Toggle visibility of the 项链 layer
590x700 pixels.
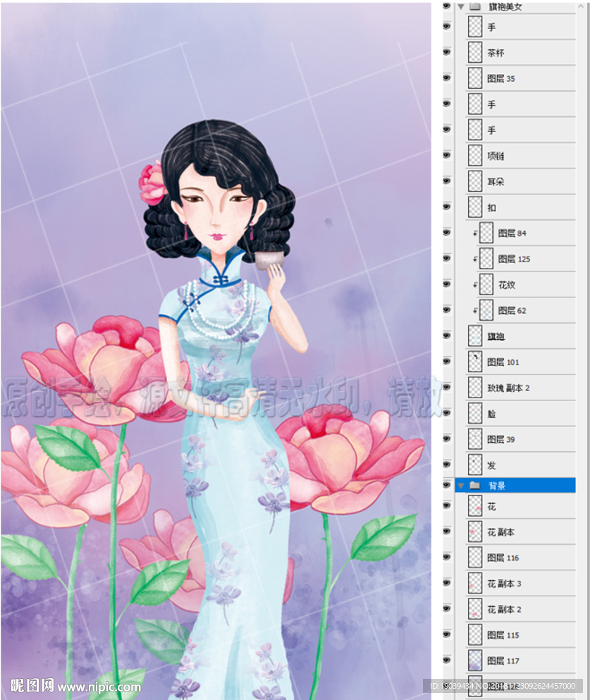click(x=447, y=155)
